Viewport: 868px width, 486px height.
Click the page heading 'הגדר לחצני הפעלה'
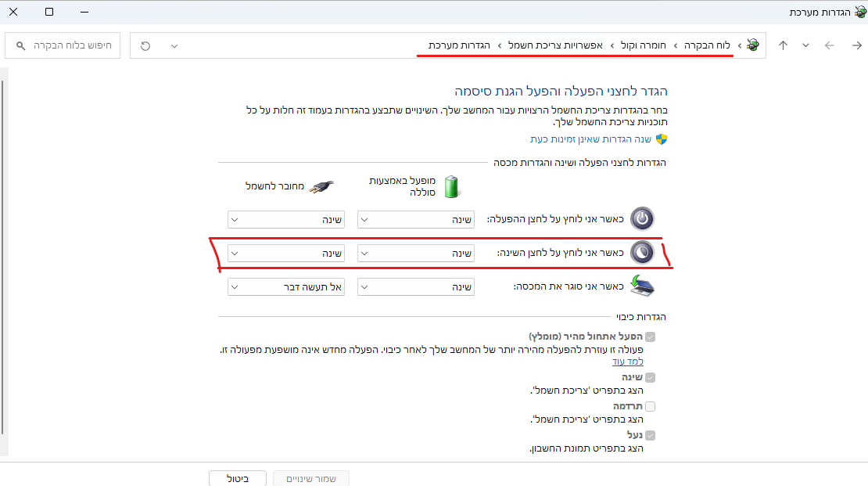[x=561, y=91]
